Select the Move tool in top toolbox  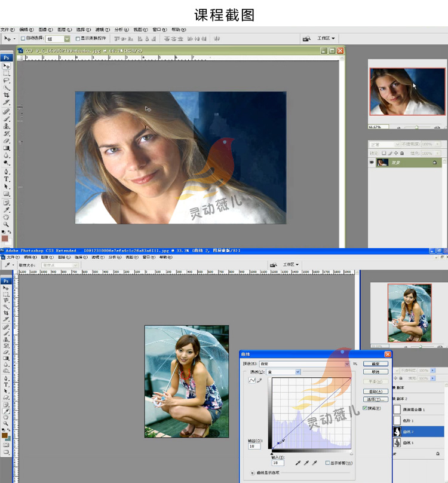tap(7, 66)
